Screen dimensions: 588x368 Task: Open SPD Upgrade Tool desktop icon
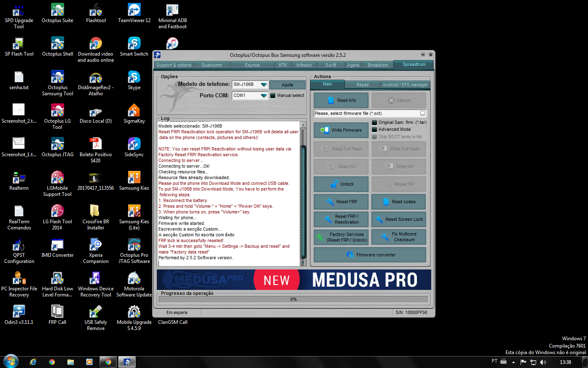19,17
